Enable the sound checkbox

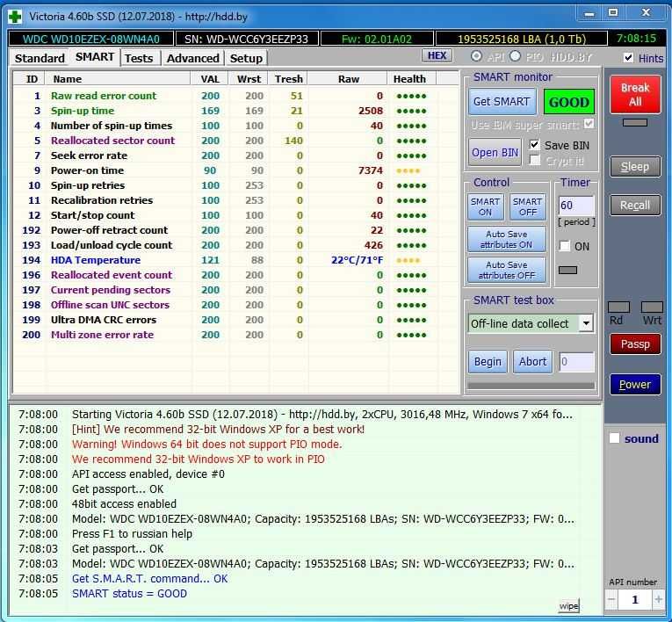pyautogui.click(x=615, y=438)
